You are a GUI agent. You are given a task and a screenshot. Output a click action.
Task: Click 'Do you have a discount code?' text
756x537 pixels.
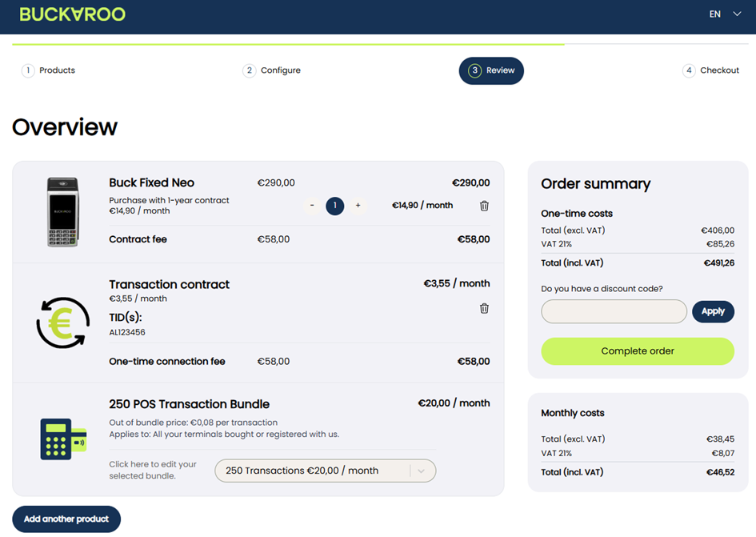coord(602,289)
